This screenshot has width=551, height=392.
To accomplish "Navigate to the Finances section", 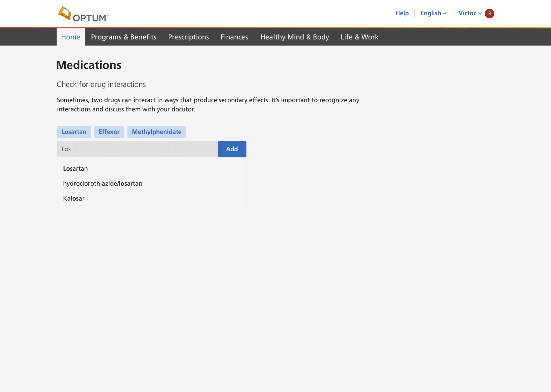I will click(x=234, y=37).
